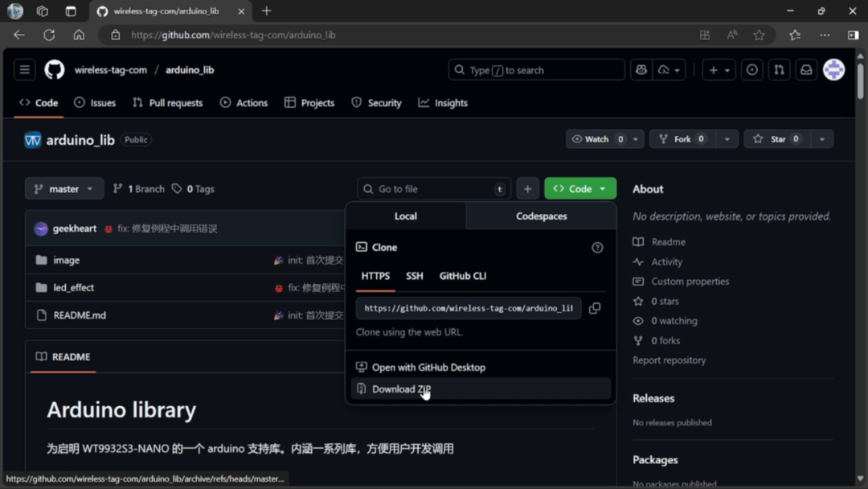The width and height of the screenshot is (868, 489).
Task: Select the Local tab in Code popup
Action: [x=406, y=216]
